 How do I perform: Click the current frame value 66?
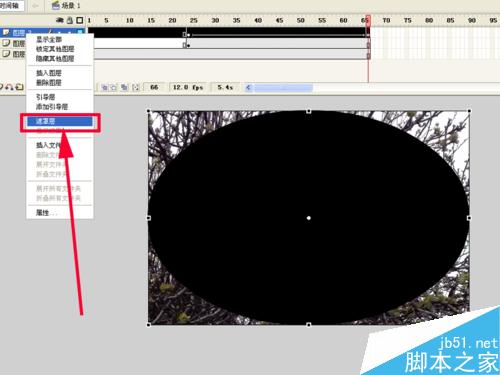[154, 87]
